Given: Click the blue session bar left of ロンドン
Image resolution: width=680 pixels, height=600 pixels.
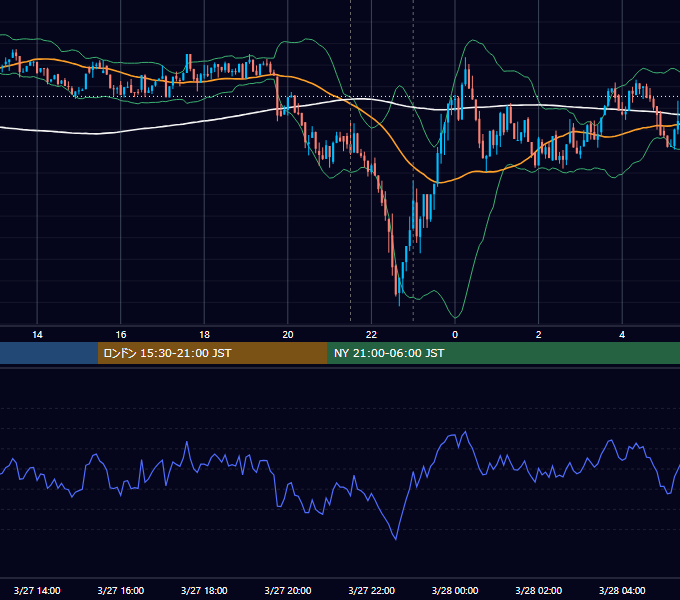Looking at the screenshot, I should pos(49,353).
